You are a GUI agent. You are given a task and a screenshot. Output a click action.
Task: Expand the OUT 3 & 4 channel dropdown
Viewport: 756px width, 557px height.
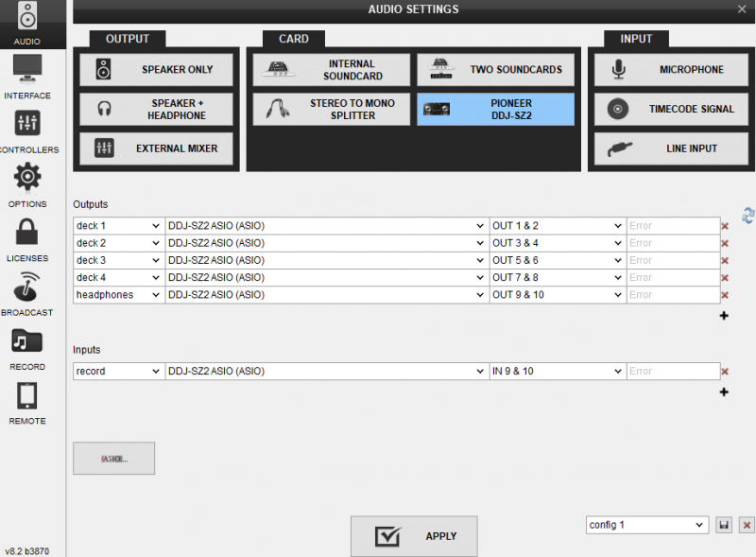pos(558,243)
